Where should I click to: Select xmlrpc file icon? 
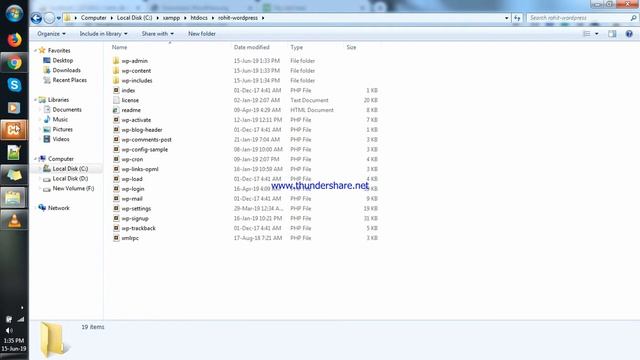116,238
